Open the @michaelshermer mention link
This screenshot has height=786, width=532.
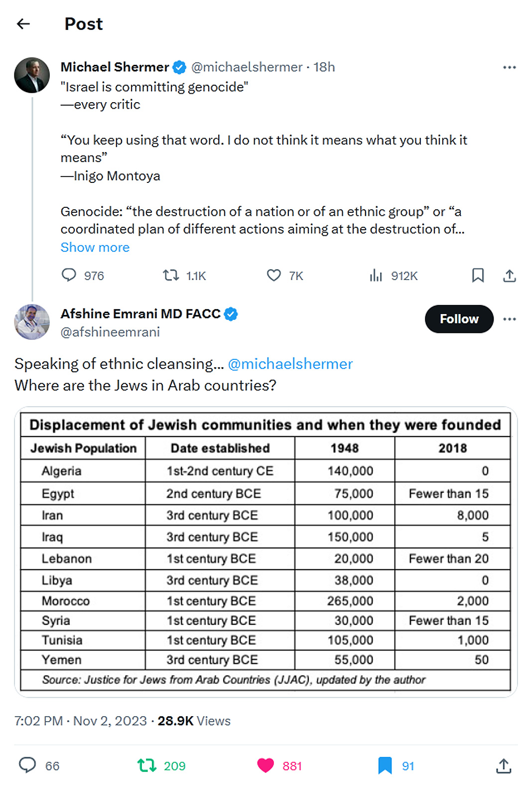(290, 364)
